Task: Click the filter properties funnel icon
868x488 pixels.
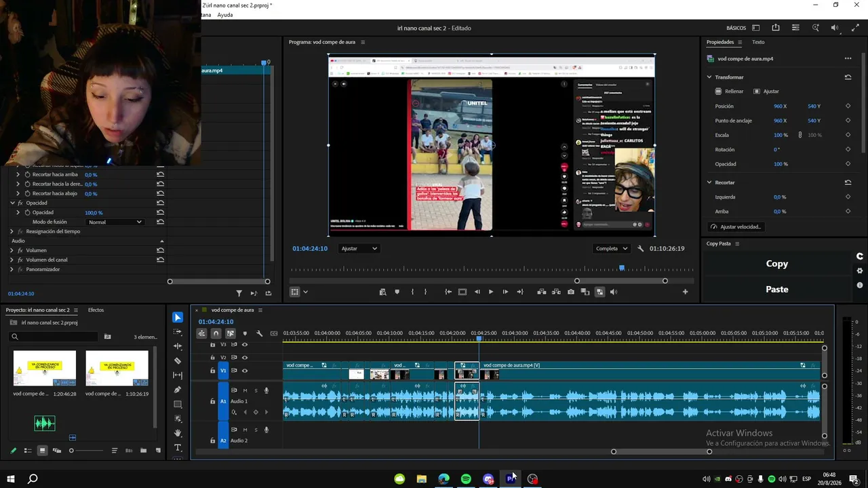Action: pos(239,293)
